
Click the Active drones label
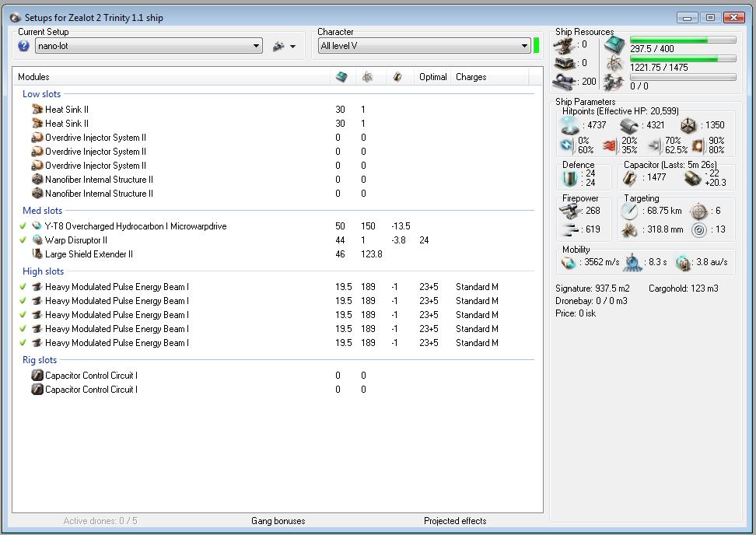tap(100, 521)
